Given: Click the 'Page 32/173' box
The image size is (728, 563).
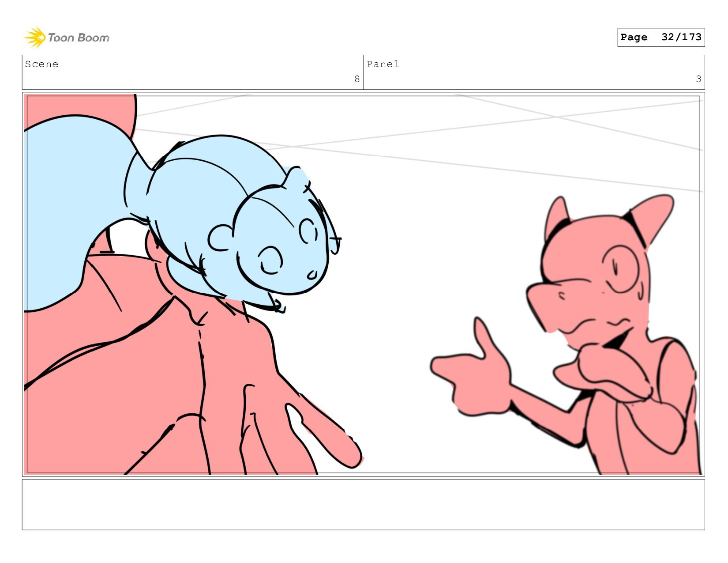Looking at the screenshot, I should coord(660,37).
